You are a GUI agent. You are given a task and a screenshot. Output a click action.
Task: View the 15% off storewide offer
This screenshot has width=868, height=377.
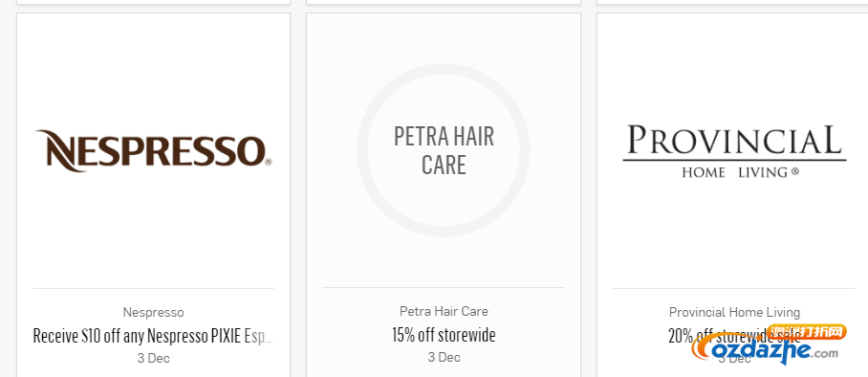coord(444,335)
